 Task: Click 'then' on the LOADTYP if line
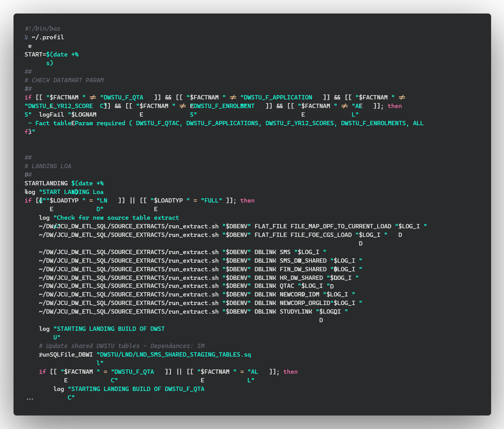pos(247,200)
